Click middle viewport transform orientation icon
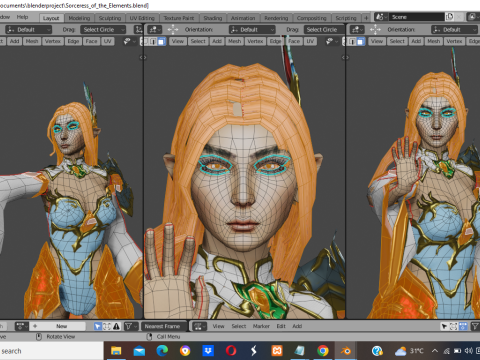 pyautogui.click(x=173, y=30)
